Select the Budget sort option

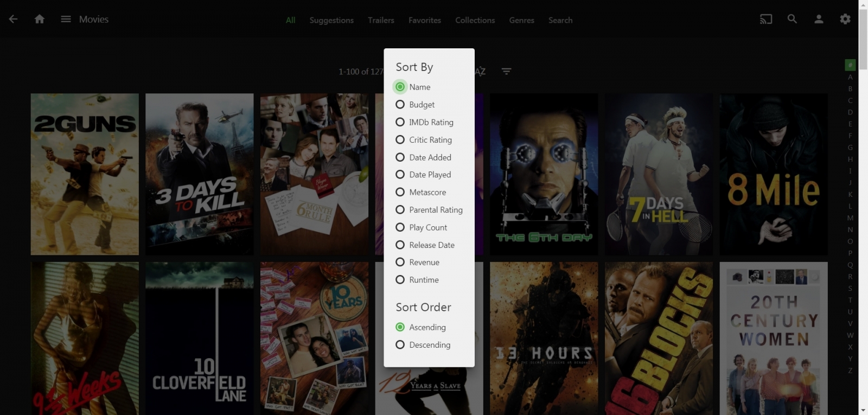click(415, 105)
